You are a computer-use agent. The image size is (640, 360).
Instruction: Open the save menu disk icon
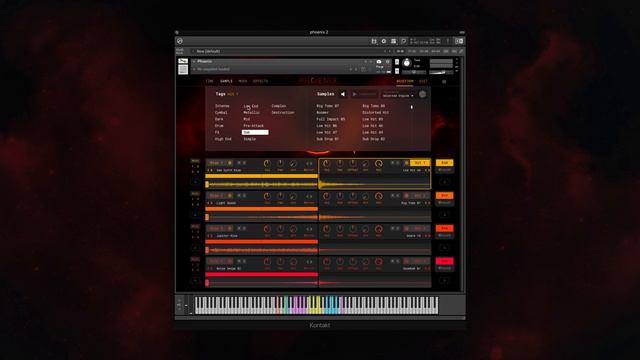tap(374, 41)
